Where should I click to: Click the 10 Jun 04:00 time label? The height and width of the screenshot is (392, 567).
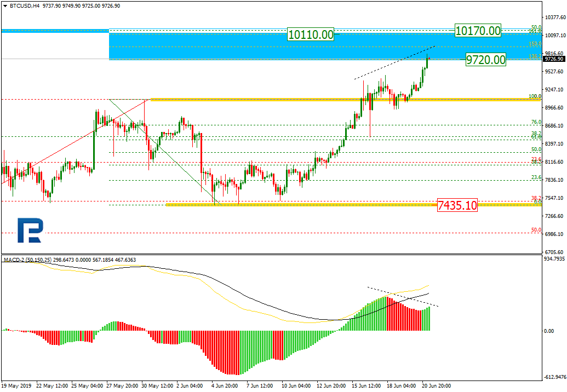point(296,386)
